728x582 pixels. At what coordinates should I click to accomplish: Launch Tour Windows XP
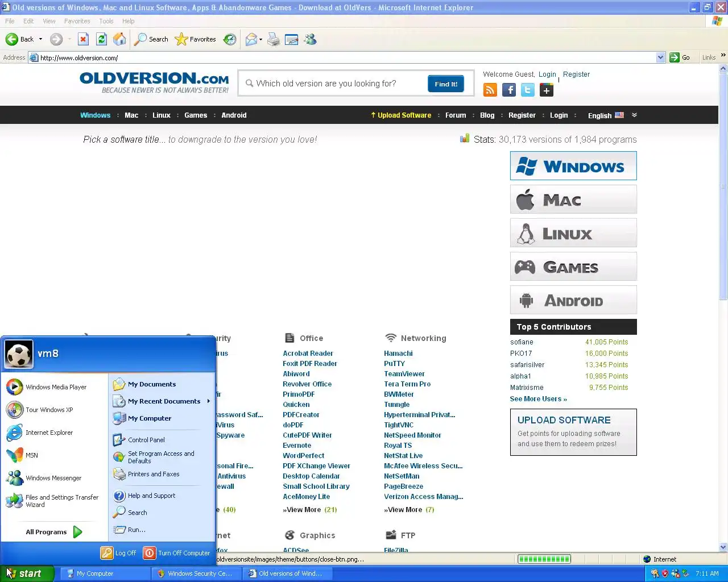tap(54, 410)
